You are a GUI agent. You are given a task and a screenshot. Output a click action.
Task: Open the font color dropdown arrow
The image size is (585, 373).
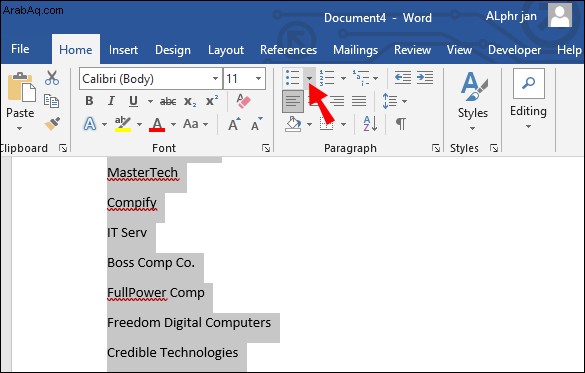pyautogui.click(x=173, y=124)
